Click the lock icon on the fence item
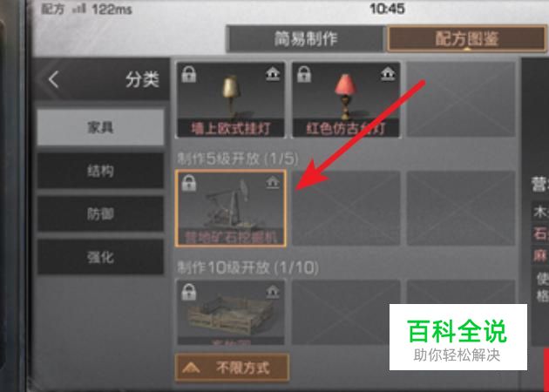Screen dimensions: 549x392 (189, 292)
